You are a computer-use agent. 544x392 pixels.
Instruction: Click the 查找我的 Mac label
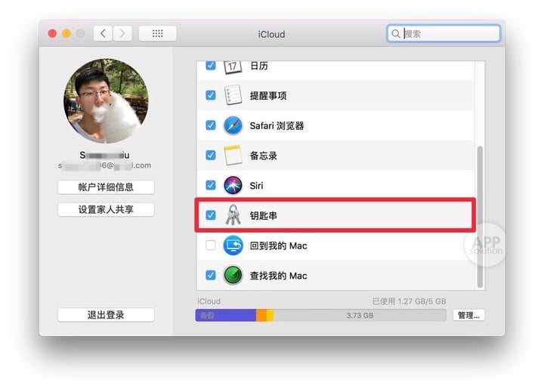point(278,276)
